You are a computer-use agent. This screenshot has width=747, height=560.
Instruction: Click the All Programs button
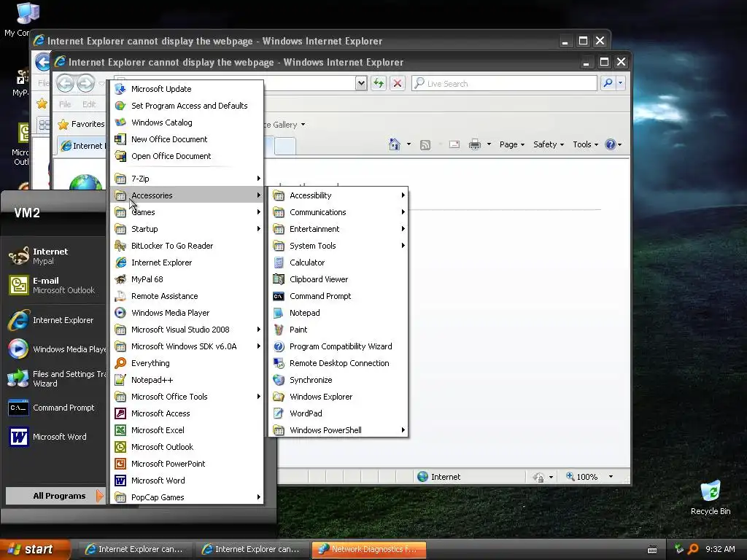tap(55, 496)
